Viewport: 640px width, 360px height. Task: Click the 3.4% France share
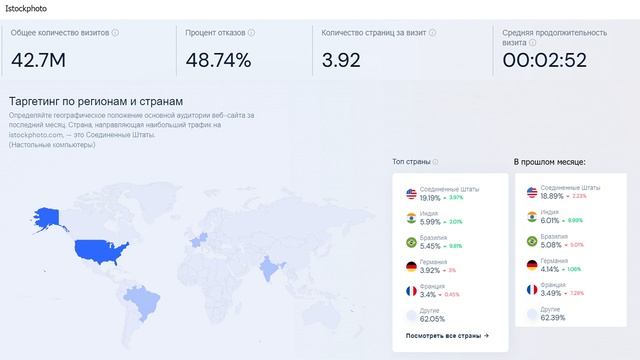(x=428, y=294)
